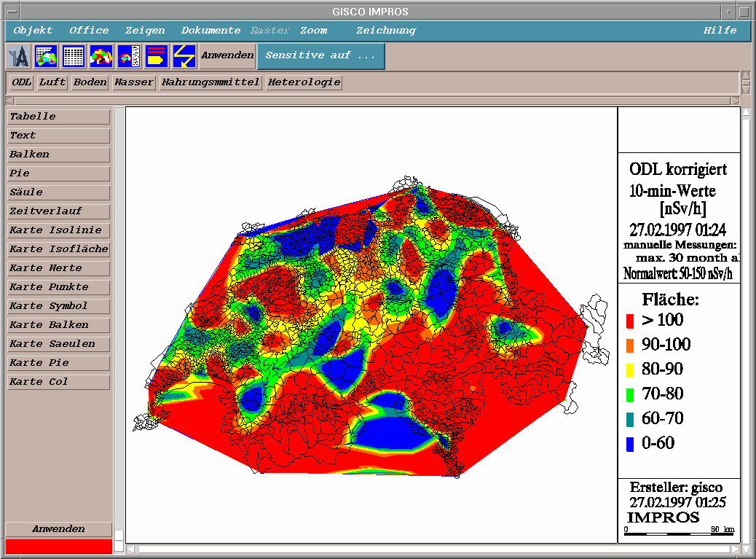756x559 pixels.
Task: Toggle the ODL category button
Action: 22,82
